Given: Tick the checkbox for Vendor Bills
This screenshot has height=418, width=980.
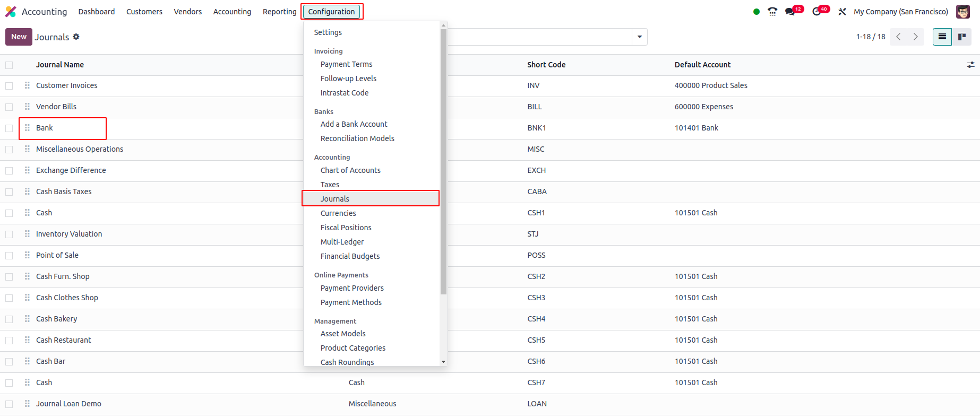Looking at the screenshot, I should click(x=9, y=107).
